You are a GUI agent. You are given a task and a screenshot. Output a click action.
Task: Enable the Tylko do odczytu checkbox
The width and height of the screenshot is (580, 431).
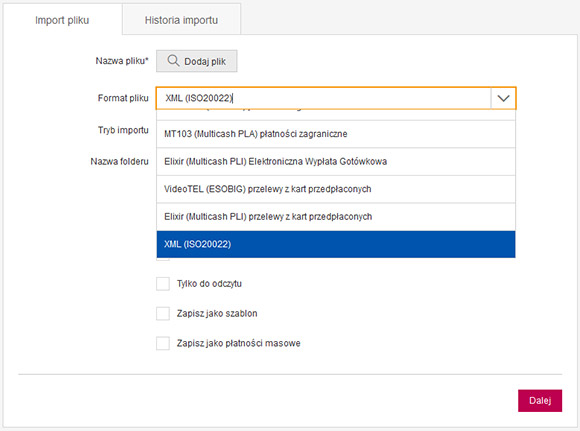pyautogui.click(x=163, y=284)
